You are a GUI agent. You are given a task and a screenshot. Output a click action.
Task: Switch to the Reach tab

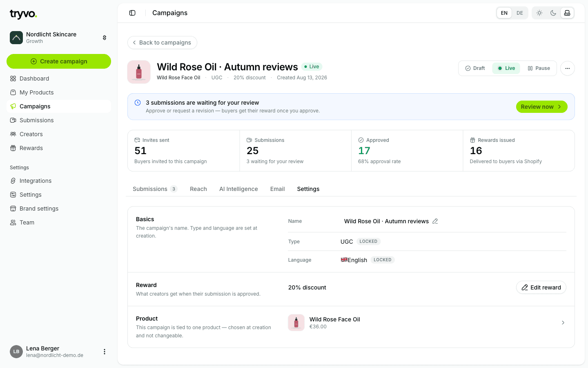point(198,189)
